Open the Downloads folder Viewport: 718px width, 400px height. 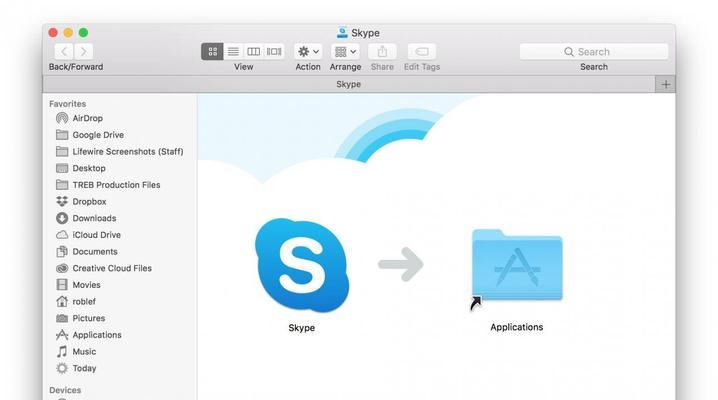tap(86, 218)
